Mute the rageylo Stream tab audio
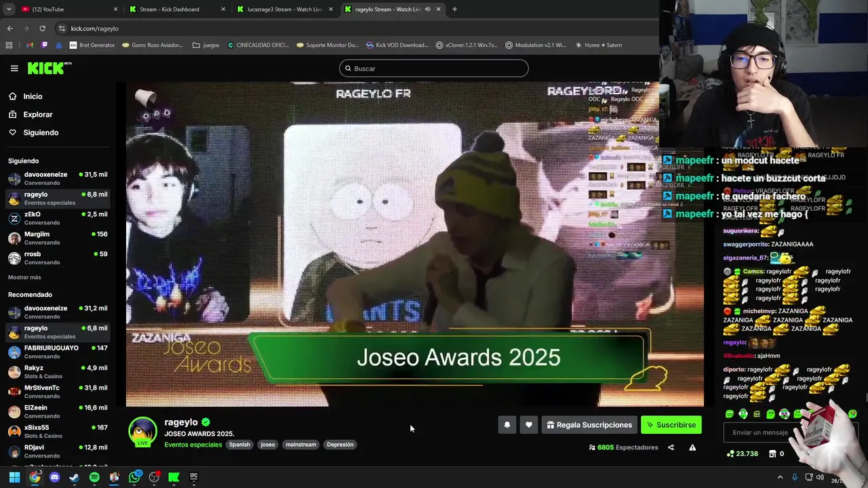868x488 pixels. 427,9
